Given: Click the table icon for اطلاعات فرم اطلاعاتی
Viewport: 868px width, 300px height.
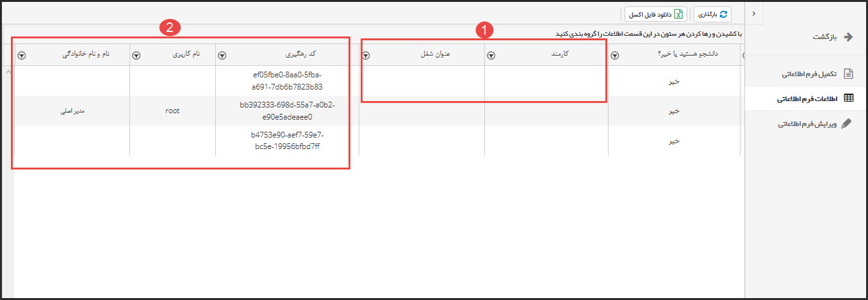Looking at the screenshot, I should tap(848, 99).
